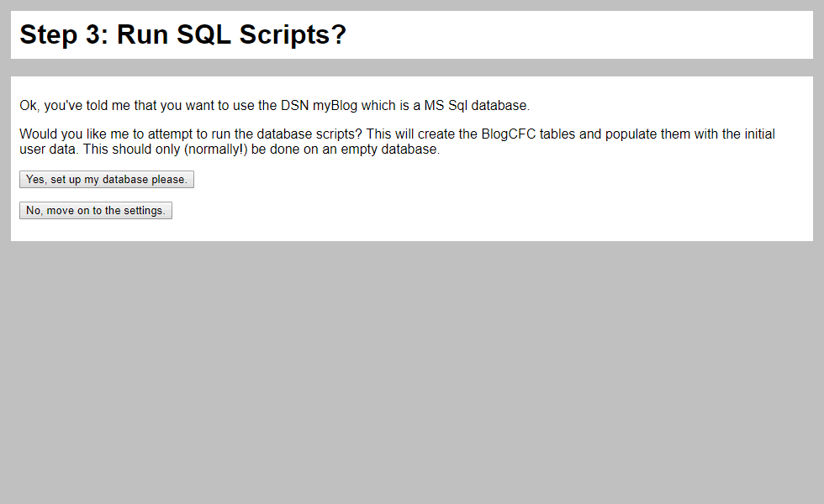This screenshot has width=824, height=504.
Task: Click the word 'Scripts?' in the heading
Action: 293,35
